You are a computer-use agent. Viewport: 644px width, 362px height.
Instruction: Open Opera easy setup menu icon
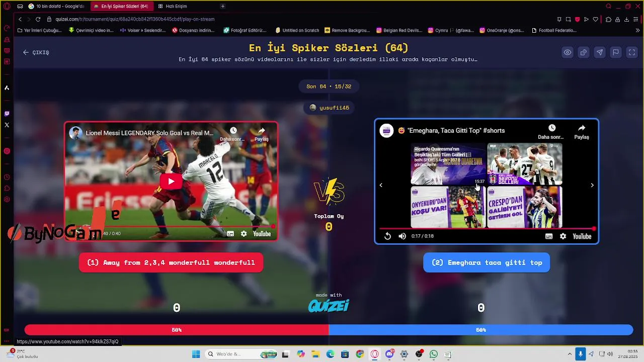(636, 19)
